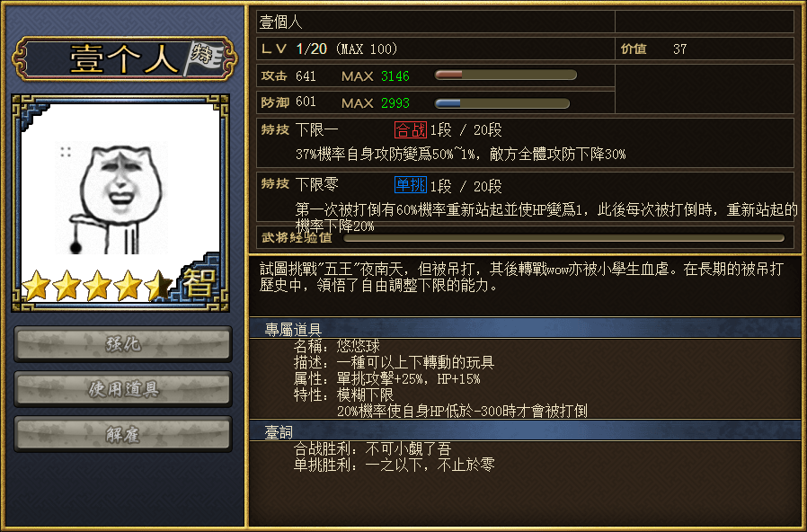Viewport: 807px width, 532px height.
Task: Click the red 合战 skill tag
Action: pyautogui.click(x=410, y=129)
